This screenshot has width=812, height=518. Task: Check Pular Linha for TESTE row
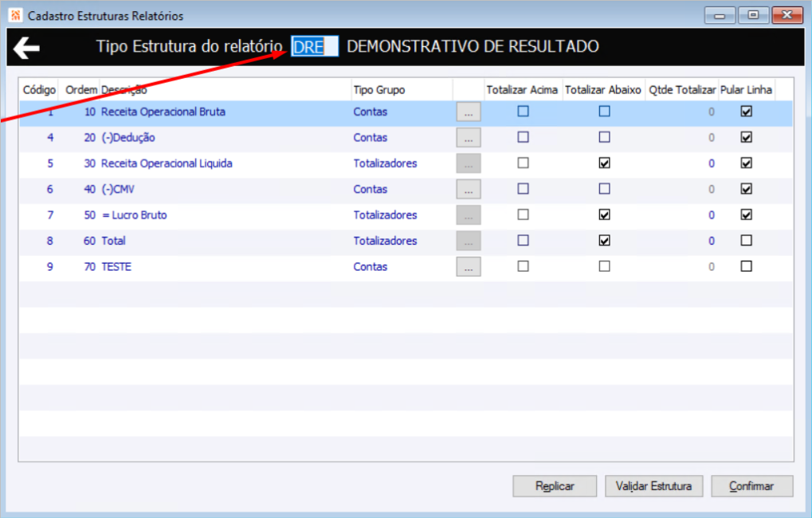click(746, 266)
